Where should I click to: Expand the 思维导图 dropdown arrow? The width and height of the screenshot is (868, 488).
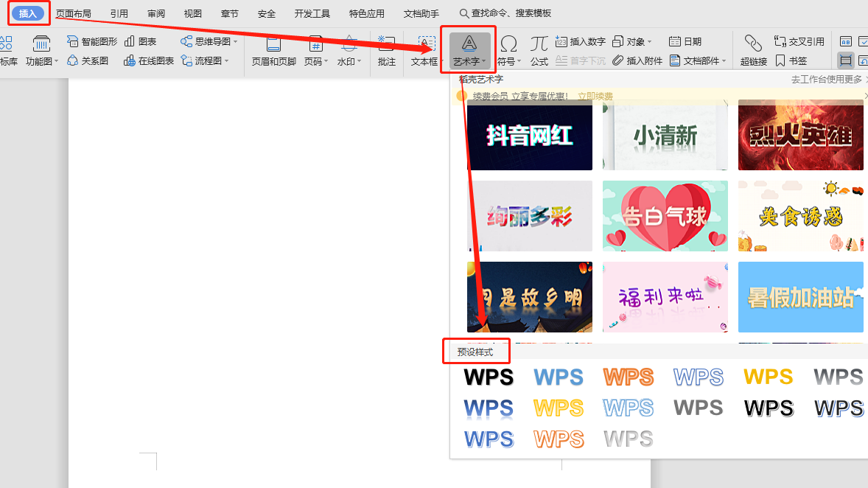[x=236, y=41]
